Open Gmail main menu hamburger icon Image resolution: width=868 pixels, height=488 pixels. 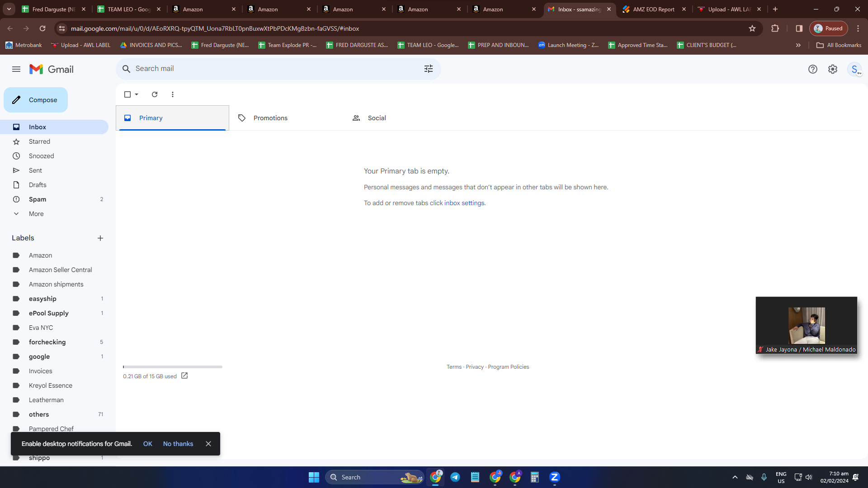(x=16, y=69)
